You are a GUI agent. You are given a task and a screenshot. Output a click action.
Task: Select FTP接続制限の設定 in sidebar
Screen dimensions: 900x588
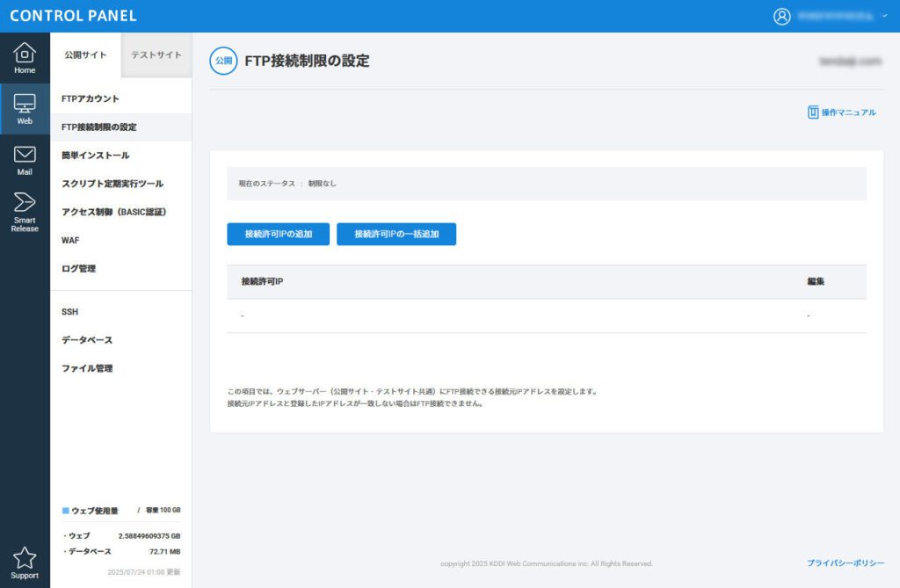click(x=121, y=127)
